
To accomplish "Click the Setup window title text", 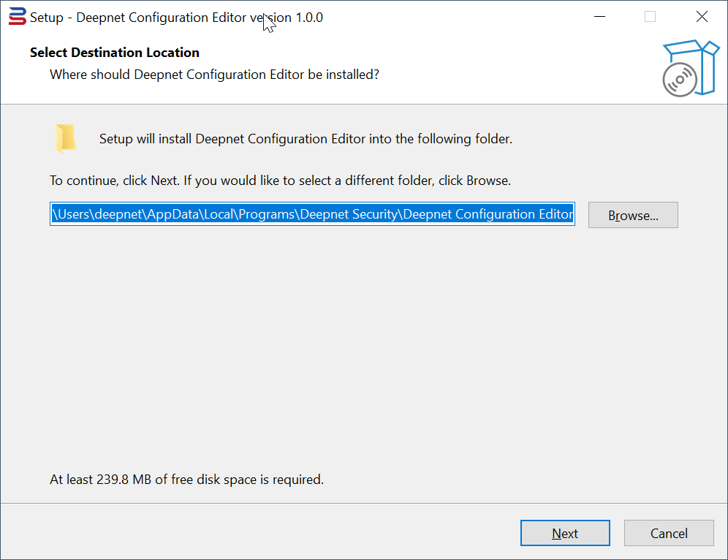I will pyautogui.click(x=176, y=18).
